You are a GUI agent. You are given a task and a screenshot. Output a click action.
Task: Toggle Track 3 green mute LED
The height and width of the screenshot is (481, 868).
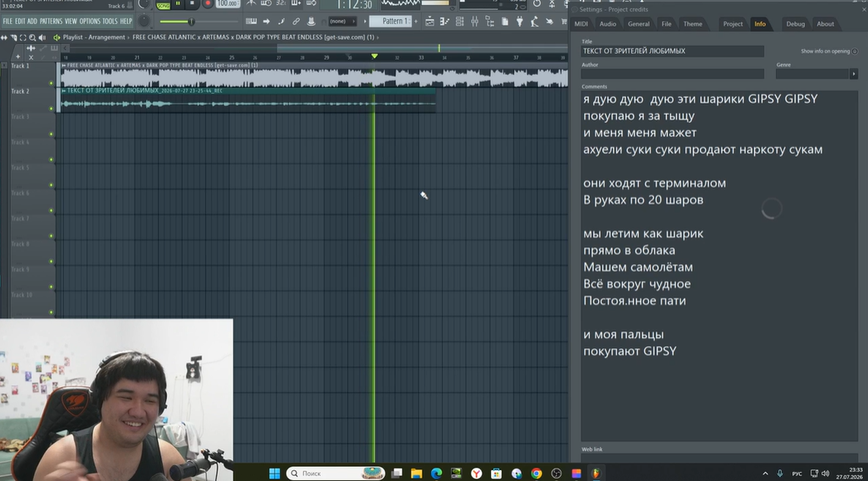coord(51,134)
